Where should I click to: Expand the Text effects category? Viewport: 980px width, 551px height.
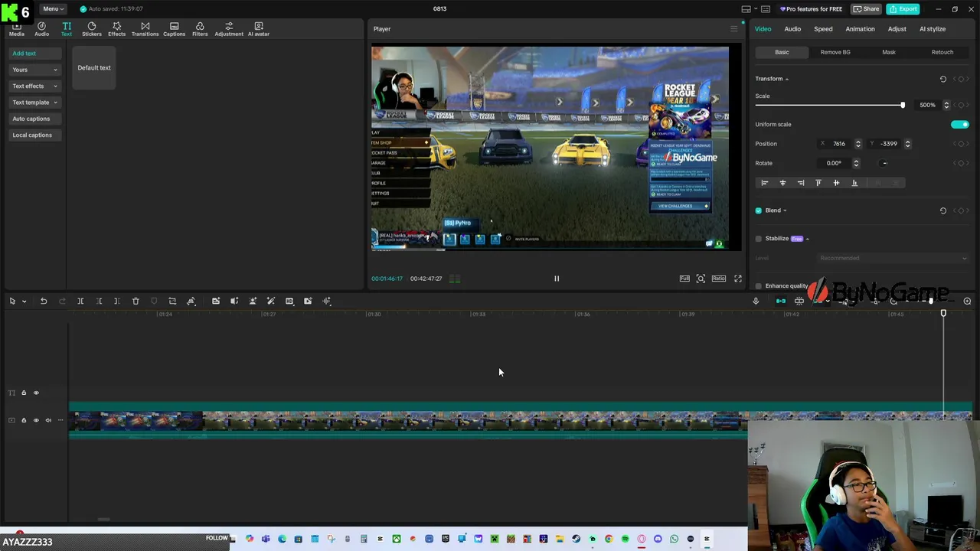(34, 86)
